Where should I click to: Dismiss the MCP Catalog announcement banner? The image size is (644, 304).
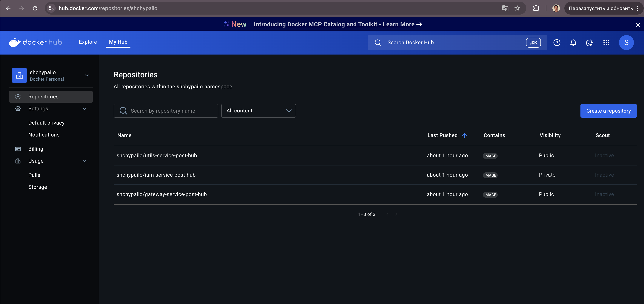[x=638, y=25]
